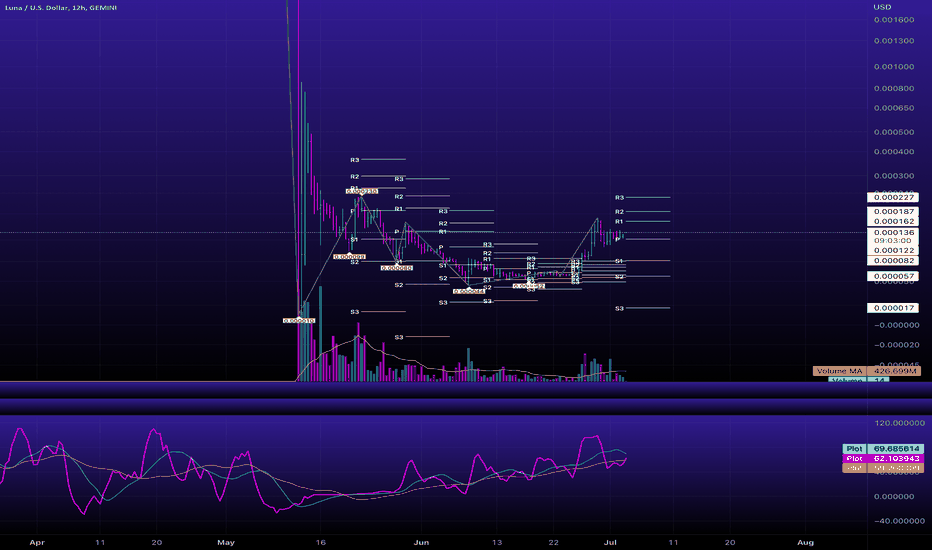Image resolution: width=932 pixels, height=550 pixels.
Task: Click the Volume MA indicator label
Action: (x=839, y=371)
